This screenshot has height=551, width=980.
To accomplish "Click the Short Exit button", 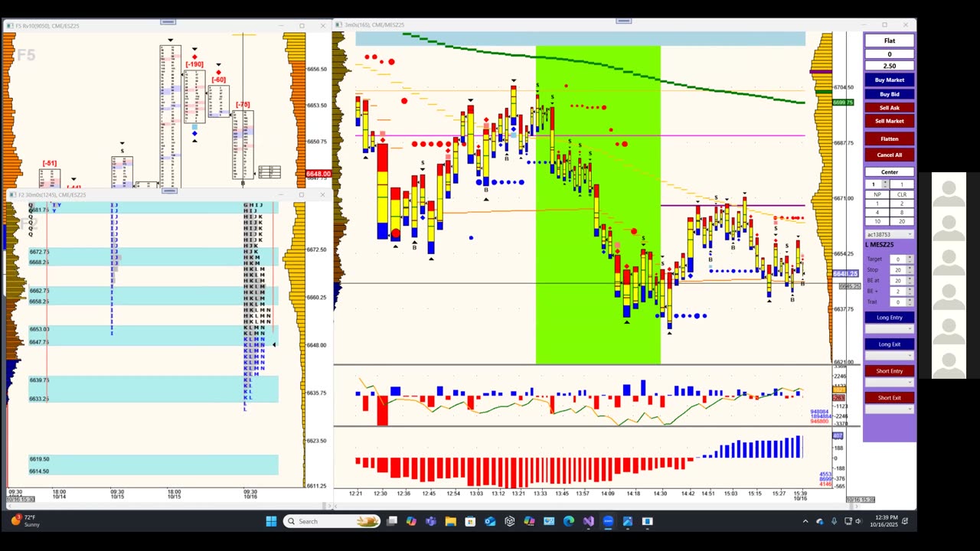I will (x=890, y=398).
